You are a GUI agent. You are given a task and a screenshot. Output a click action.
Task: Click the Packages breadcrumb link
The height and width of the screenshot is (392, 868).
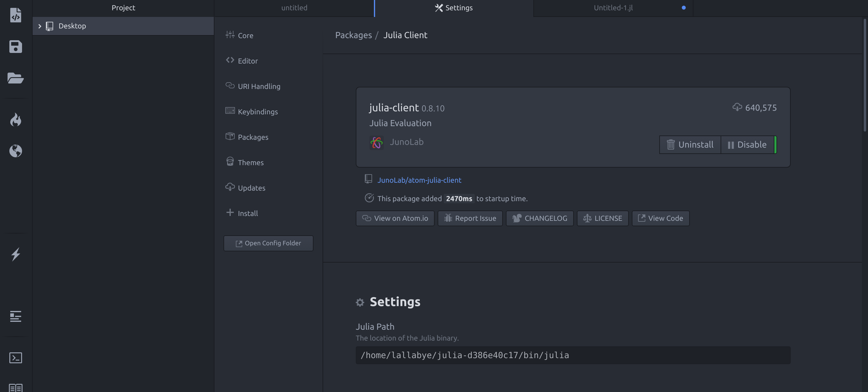(x=353, y=35)
